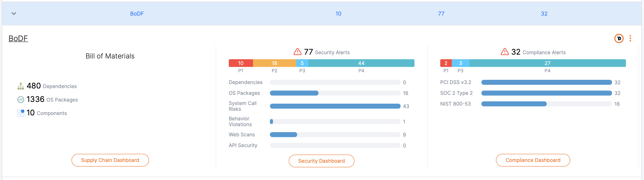Image resolution: width=644 pixels, height=180 pixels.
Task: Click the Behavior Violations progress bar
Action: pos(335,122)
